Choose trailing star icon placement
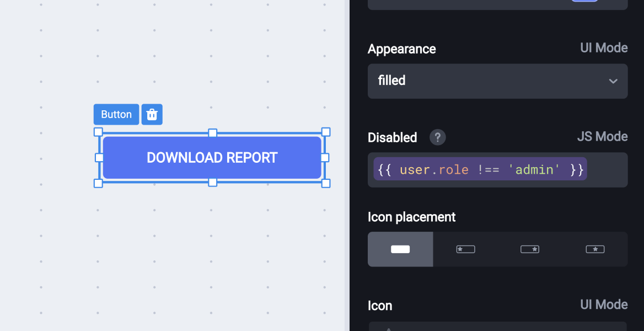The image size is (644, 331). [x=530, y=249]
